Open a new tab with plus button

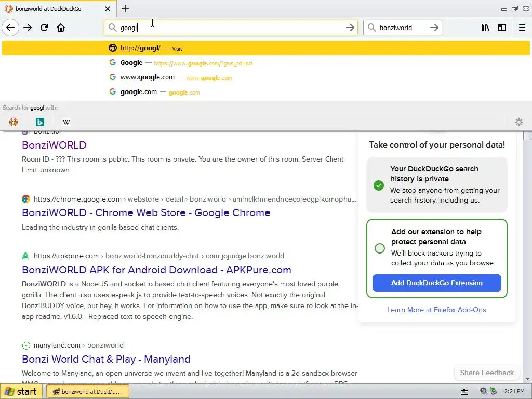[125, 8]
